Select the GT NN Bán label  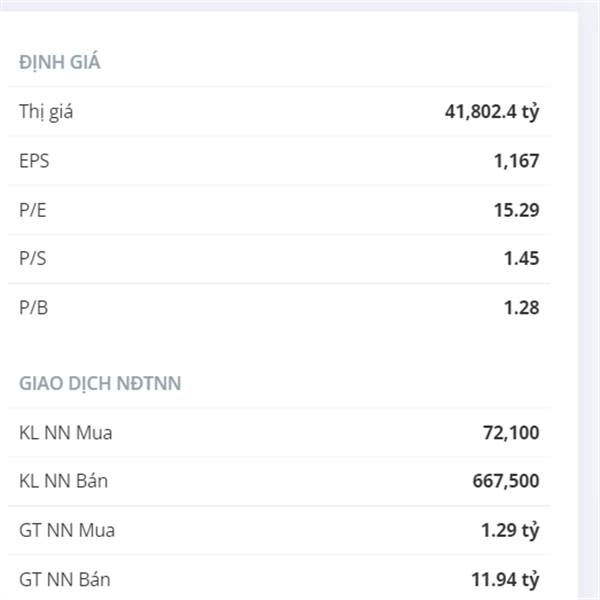(x=65, y=579)
